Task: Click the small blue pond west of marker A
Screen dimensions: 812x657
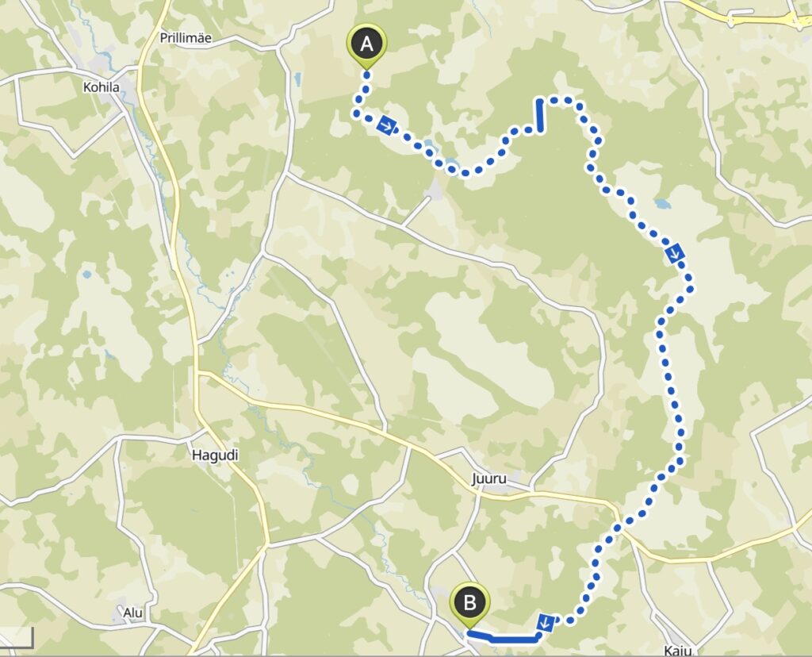Action: point(297,80)
